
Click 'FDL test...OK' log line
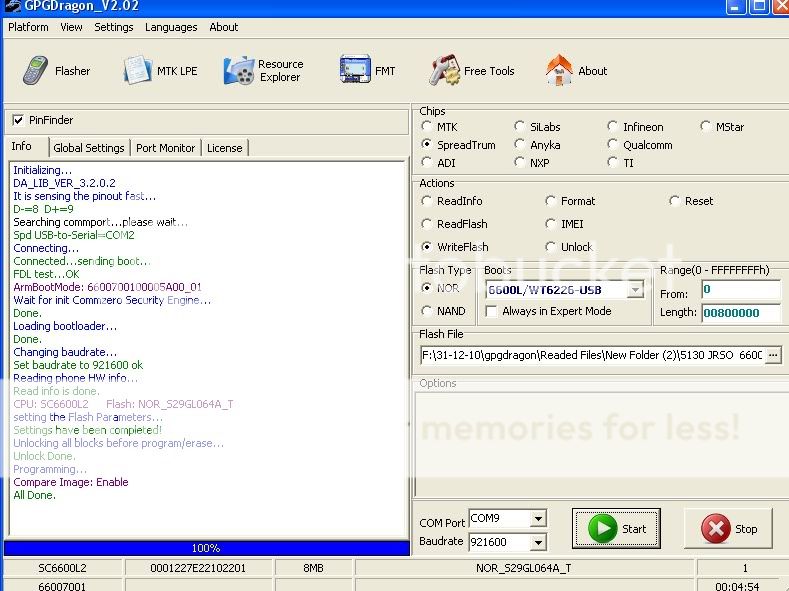pos(46,274)
